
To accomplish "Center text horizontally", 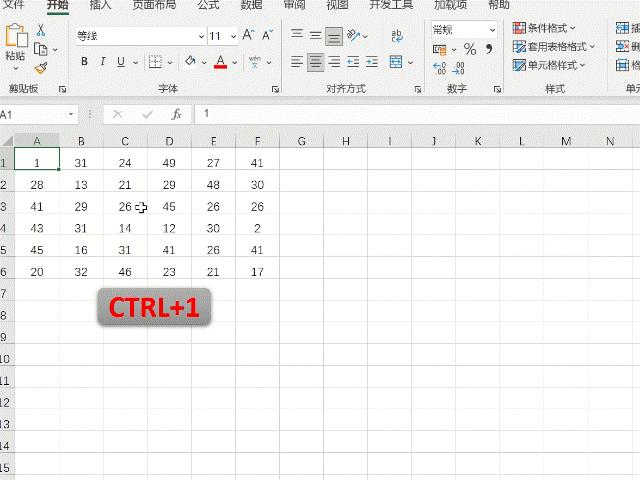I will (x=315, y=62).
